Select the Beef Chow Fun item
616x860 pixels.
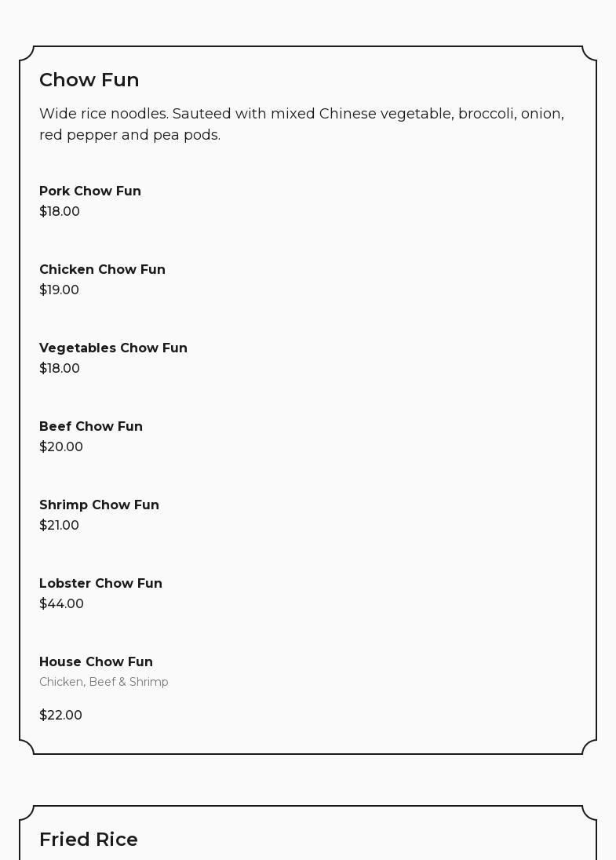(x=91, y=427)
